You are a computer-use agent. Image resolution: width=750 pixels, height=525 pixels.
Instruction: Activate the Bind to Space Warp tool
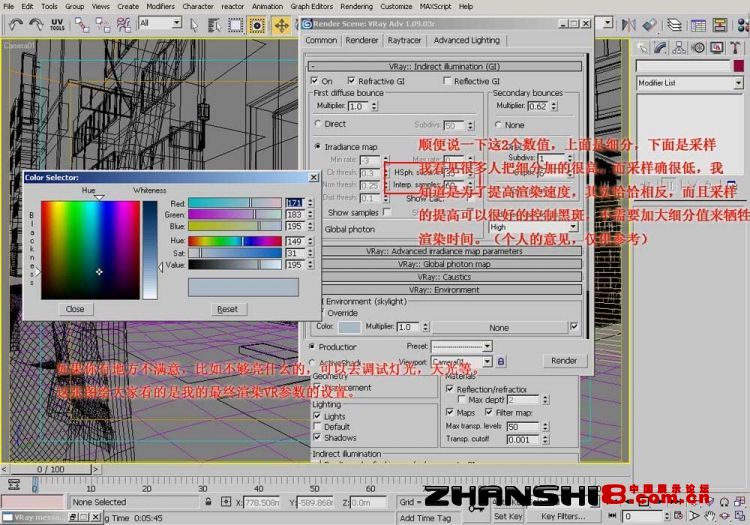(123, 24)
